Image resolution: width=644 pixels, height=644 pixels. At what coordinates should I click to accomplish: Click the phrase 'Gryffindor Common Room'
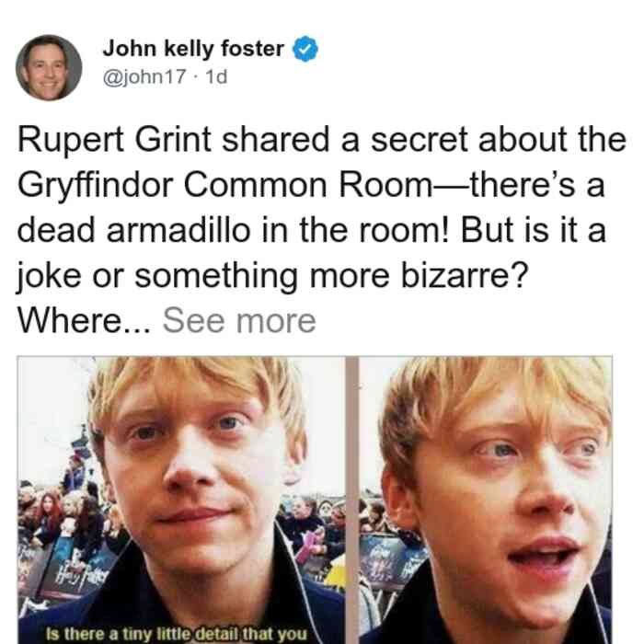tap(225, 184)
